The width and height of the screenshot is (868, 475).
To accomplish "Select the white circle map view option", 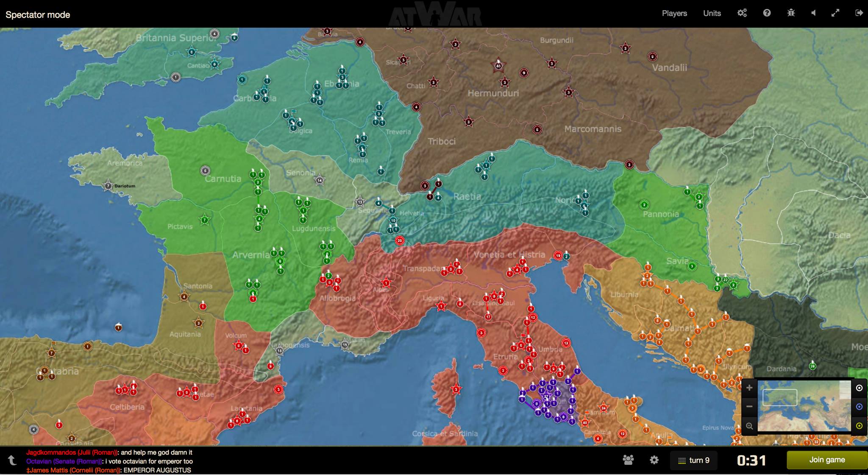I will 859,388.
